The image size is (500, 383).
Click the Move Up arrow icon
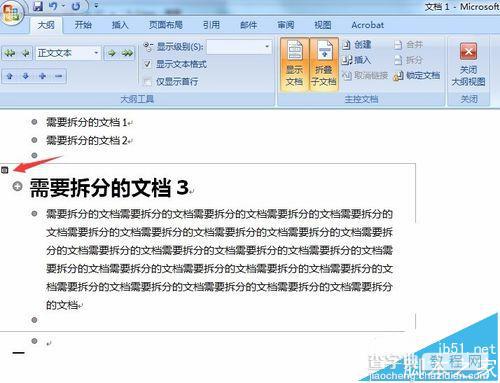click(10, 76)
